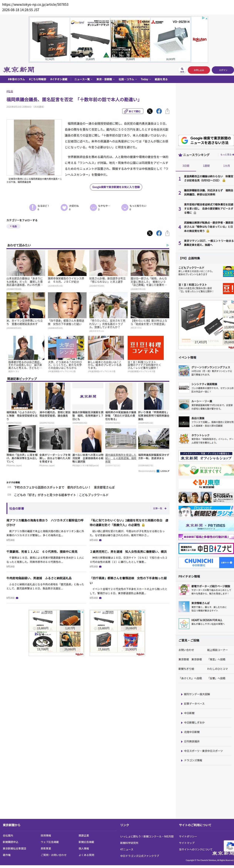This screenshot has height=868, width=234.
Task: Expand the Today dropdown menu
Action: pyautogui.click(x=146, y=79)
